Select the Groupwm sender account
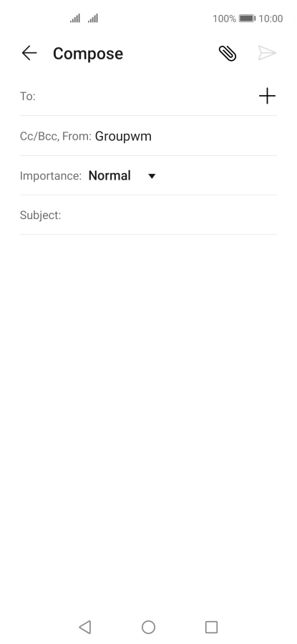Image resolution: width=297 pixels, height=644 pixels. tap(123, 137)
